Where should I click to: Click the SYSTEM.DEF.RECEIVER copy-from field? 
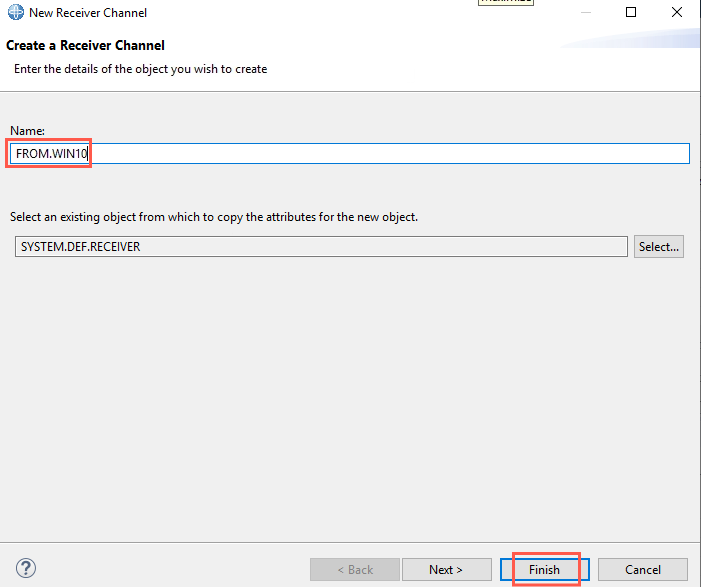pos(321,246)
